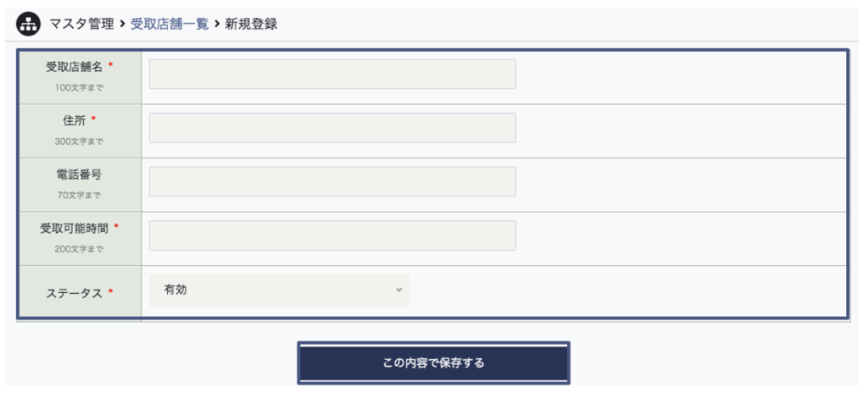Click the ステータス dropdown arrow
This screenshot has height=393, width=868.
coord(398,290)
